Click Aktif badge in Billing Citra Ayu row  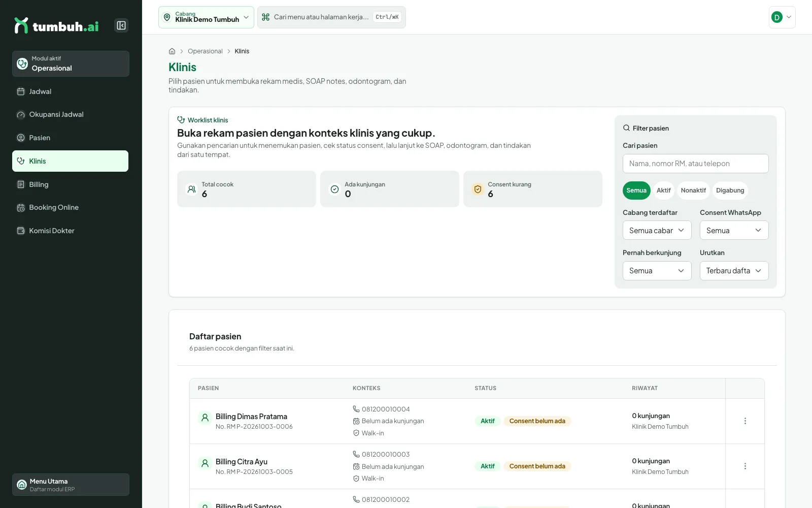click(x=488, y=466)
